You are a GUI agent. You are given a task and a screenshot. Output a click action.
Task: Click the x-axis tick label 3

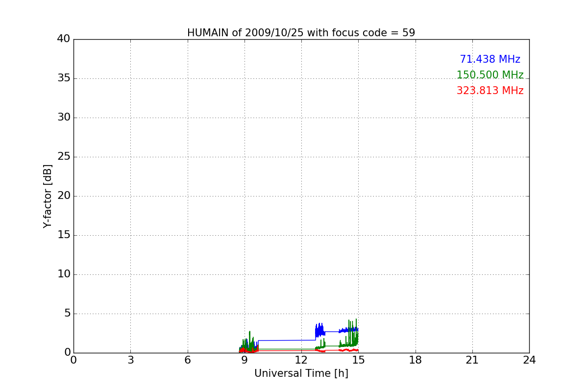[x=130, y=360]
